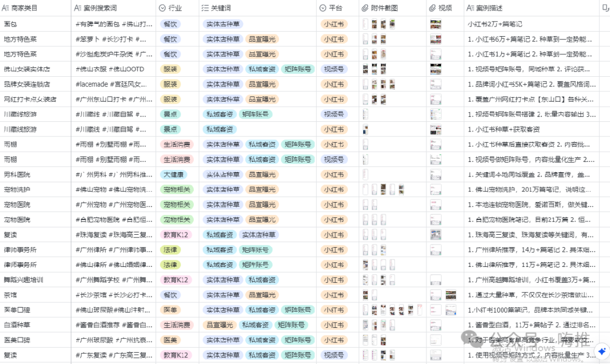Image resolution: width=610 pixels, height=364 pixels.
Task: Click the 私域客资 keyword tag in 舞蹈兴趣培训 row
Action: 262,280
